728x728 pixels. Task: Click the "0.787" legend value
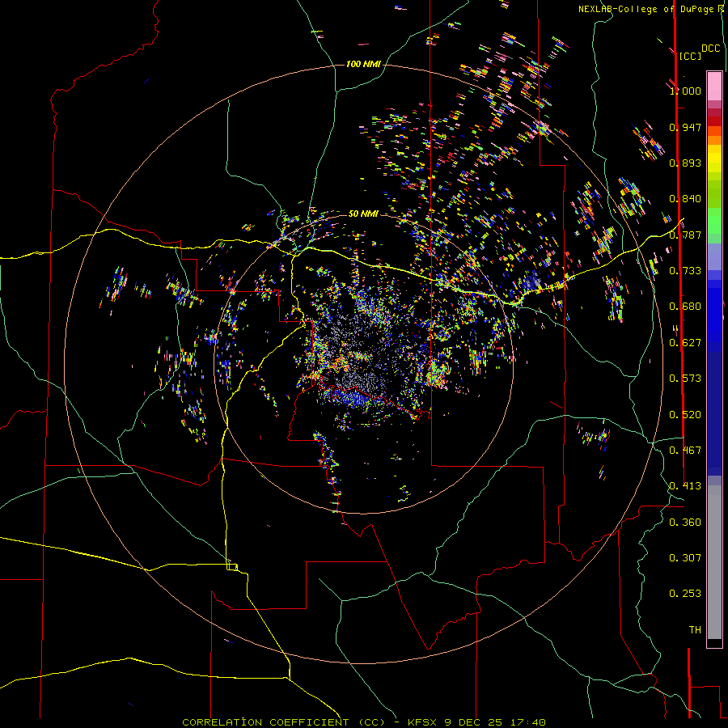[x=685, y=235]
